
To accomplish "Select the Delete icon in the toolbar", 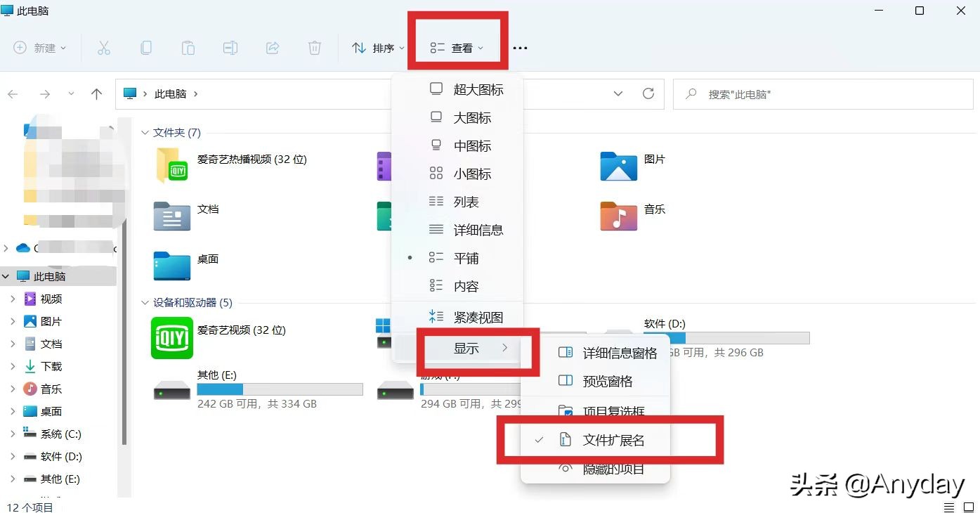I will click(314, 48).
